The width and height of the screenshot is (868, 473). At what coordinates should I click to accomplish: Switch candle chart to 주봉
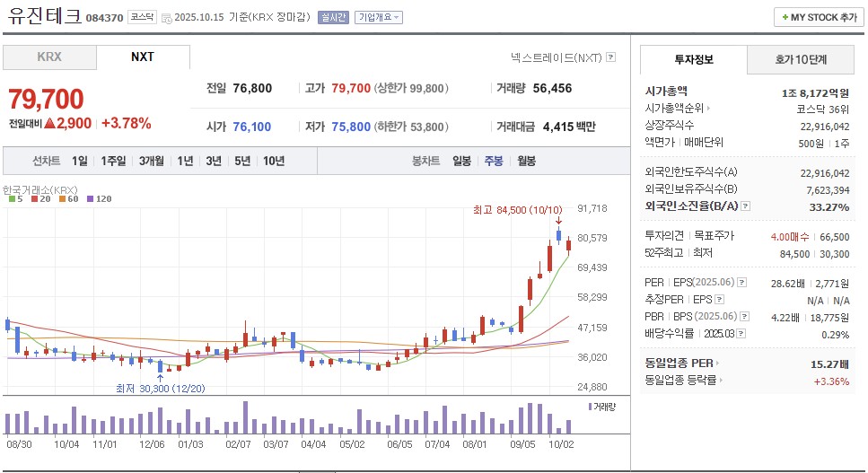coord(494,161)
